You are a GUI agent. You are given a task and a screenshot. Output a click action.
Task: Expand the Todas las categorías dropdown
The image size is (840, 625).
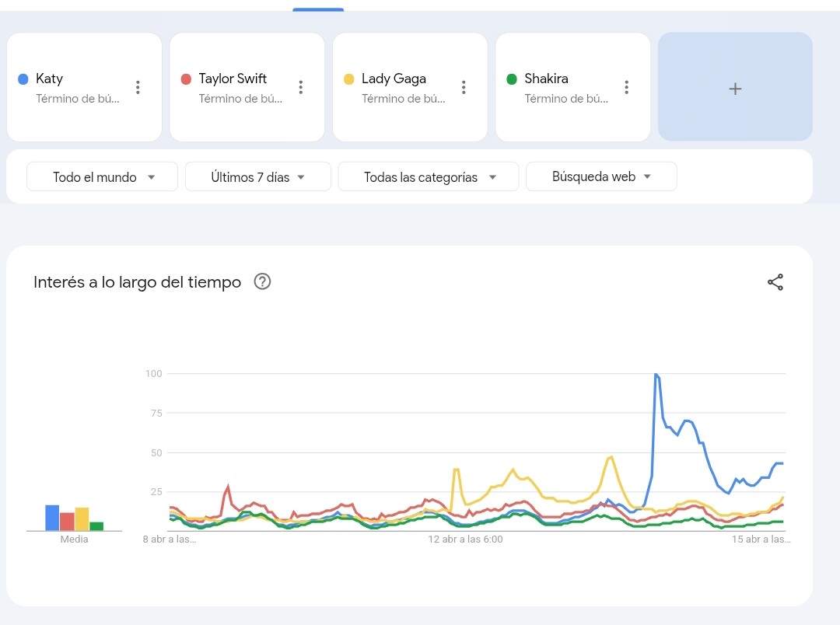click(x=429, y=176)
